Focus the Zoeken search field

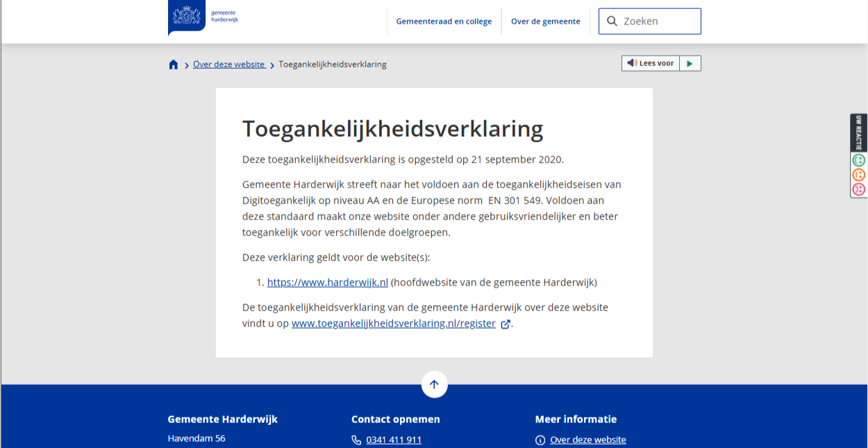coord(650,22)
